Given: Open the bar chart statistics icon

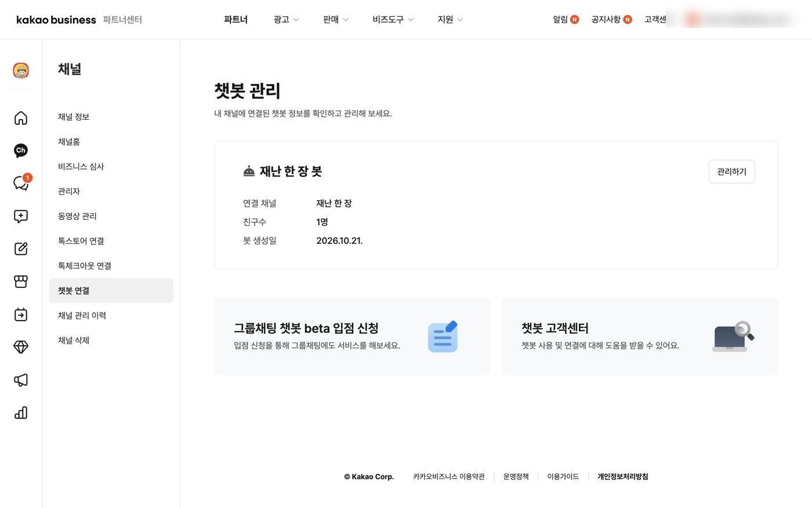Looking at the screenshot, I should pyautogui.click(x=21, y=413).
